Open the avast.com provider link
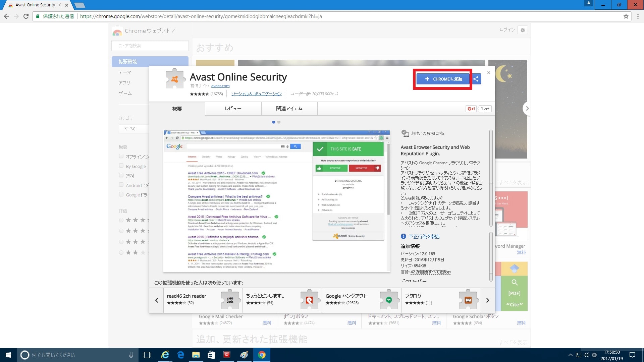This screenshot has height=362, width=644. pyautogui.click(x=220, y=86)
